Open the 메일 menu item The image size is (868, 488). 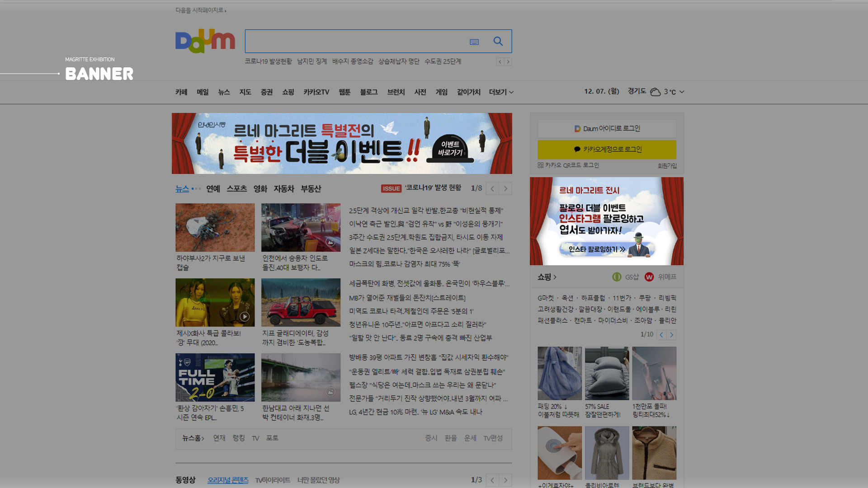[x=203, y=92]
